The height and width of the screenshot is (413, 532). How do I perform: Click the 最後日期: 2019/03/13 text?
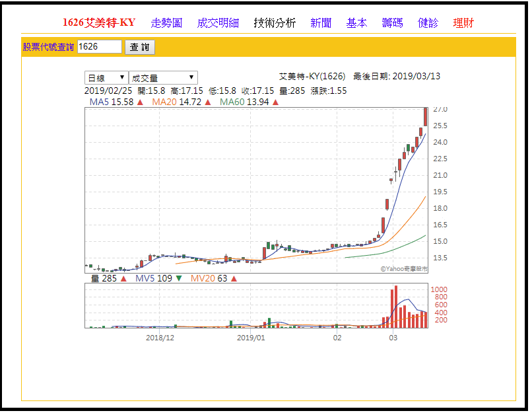coord(397,76)
